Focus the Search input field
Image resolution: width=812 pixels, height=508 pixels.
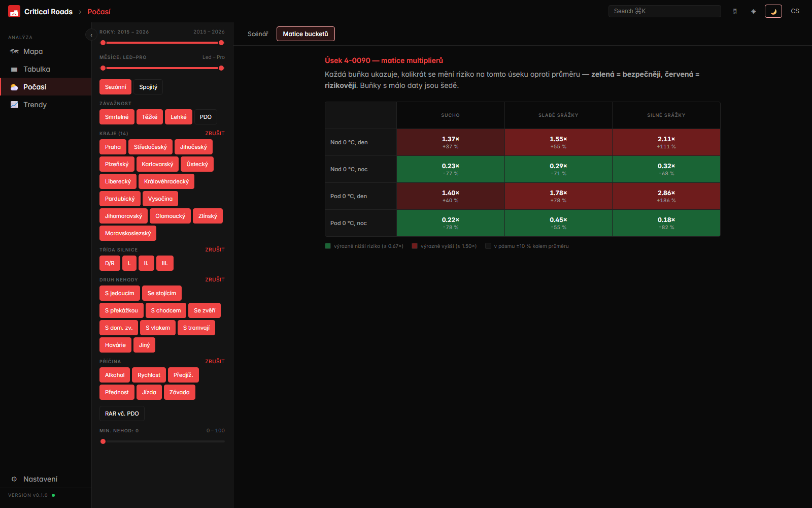pyautogui.click(x=664, y=11)
